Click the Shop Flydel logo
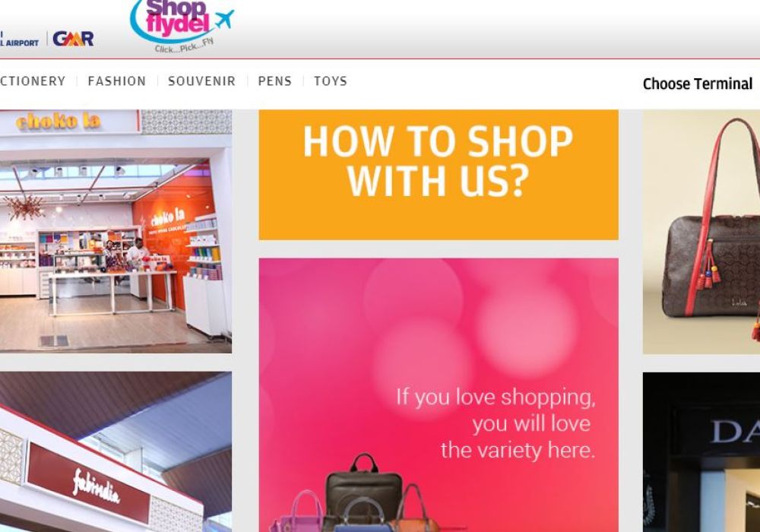This screenshot has width=760, height=532. [x=182, y=26]
